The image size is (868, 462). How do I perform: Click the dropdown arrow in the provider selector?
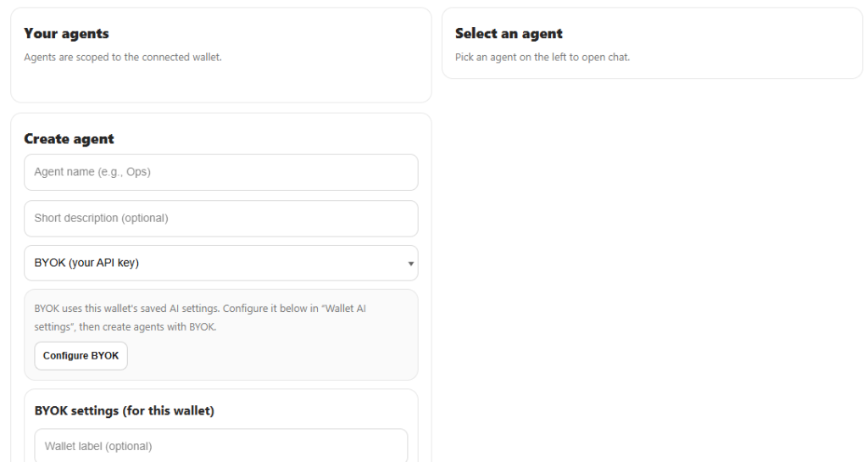click(x=411, y=264)
